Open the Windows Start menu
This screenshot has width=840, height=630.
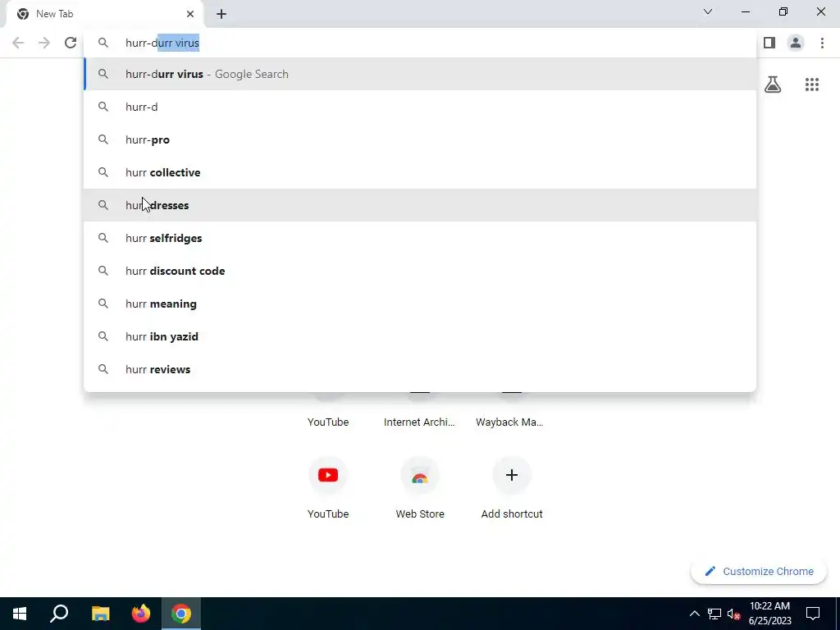pos(20,614)
